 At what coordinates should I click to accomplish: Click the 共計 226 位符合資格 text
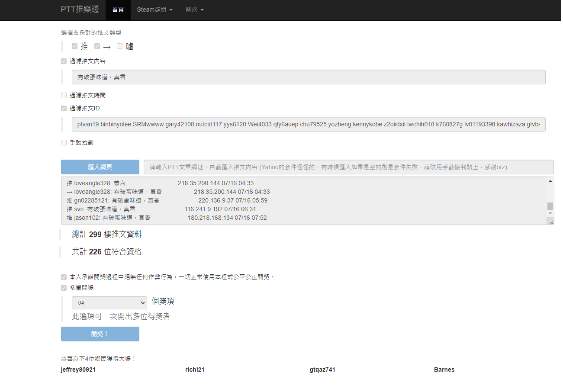pos(106,251)
